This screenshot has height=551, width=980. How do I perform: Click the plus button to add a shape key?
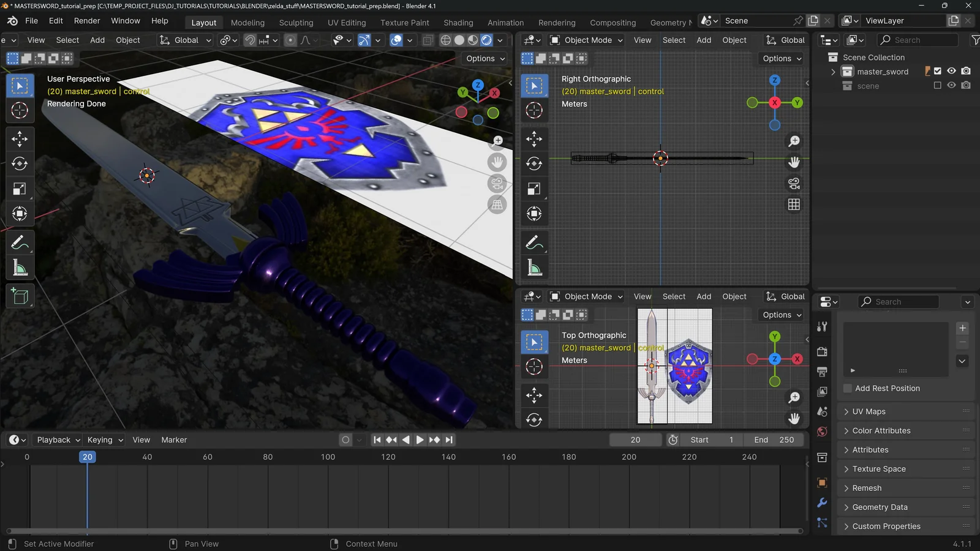tap(962, 328)
